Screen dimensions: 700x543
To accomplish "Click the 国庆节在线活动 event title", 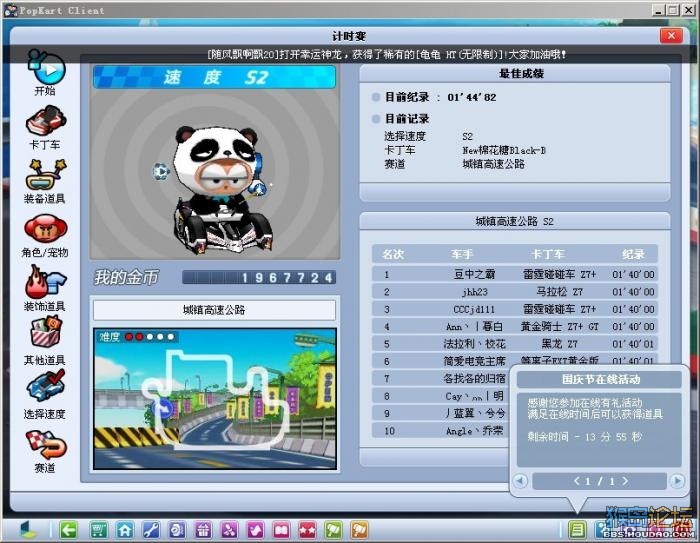I will tap(600, 380).
